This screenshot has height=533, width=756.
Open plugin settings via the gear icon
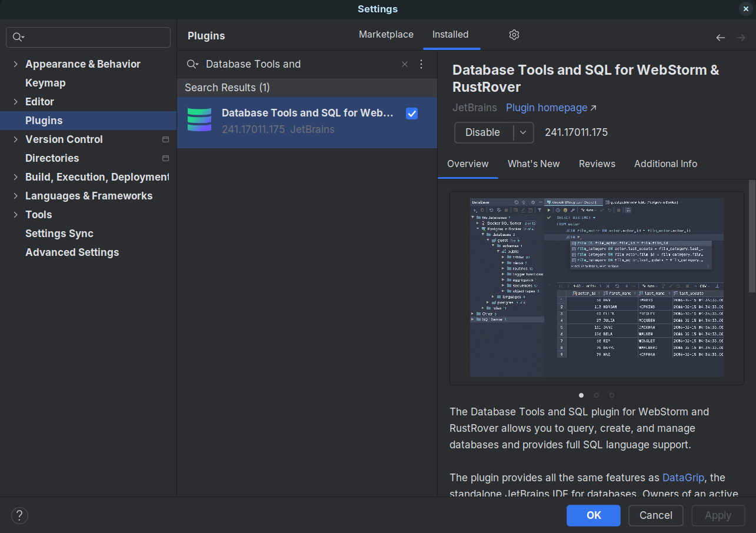(x=514, y=35)
